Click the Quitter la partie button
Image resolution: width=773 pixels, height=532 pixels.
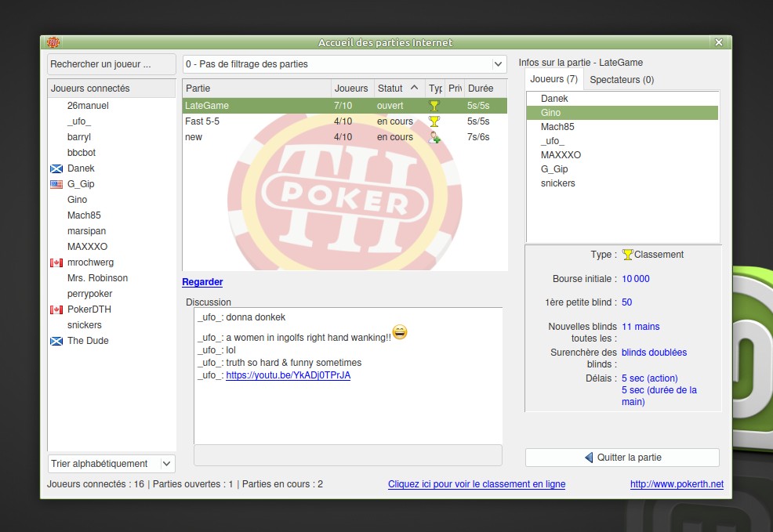[622, 457]
